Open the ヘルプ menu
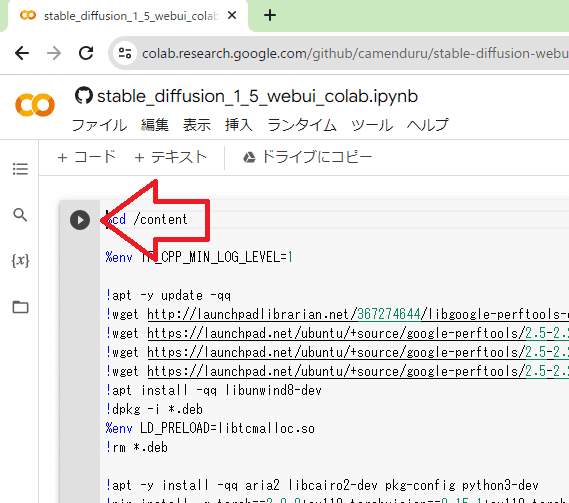This screenshot has width=569, height=503. [427, 125]
